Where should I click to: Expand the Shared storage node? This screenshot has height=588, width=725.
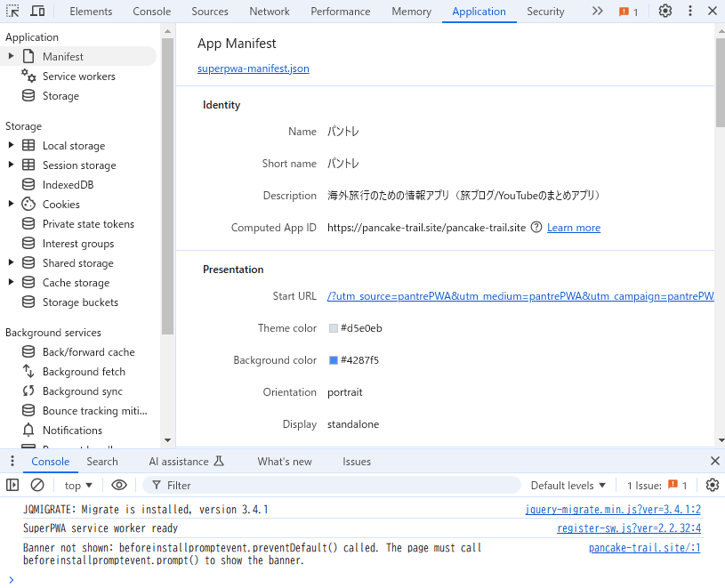coord(11,263)
